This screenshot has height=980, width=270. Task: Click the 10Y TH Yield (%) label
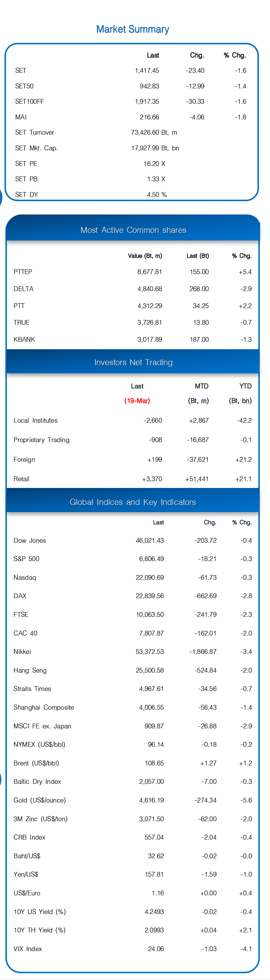[x=39, y=930]
